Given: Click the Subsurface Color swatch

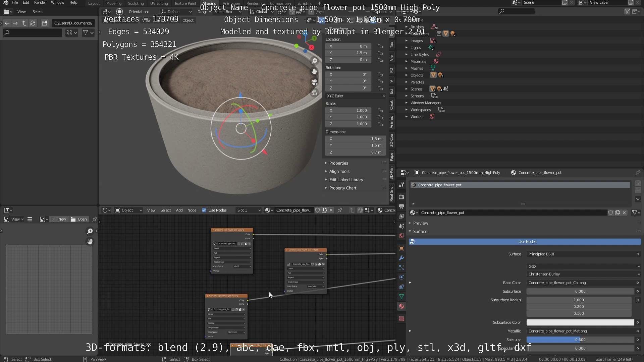Looking at the screenshot, I should [580, 322].
